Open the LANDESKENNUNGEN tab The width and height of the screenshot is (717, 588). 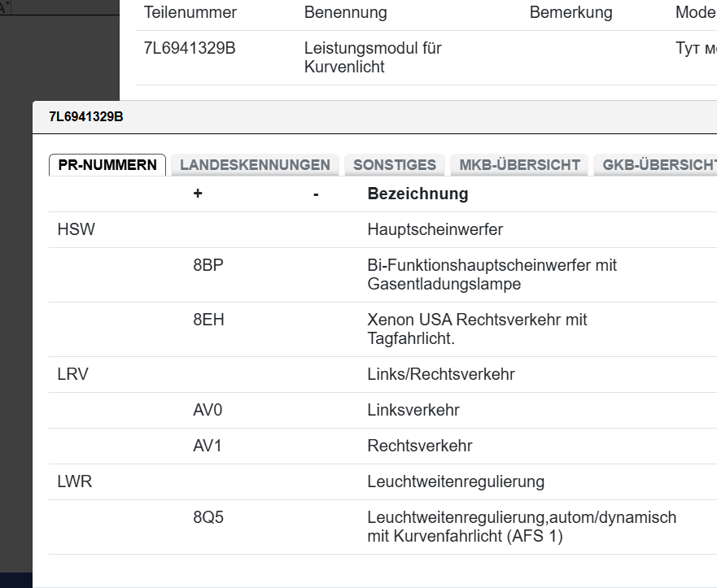click(255, 165)
